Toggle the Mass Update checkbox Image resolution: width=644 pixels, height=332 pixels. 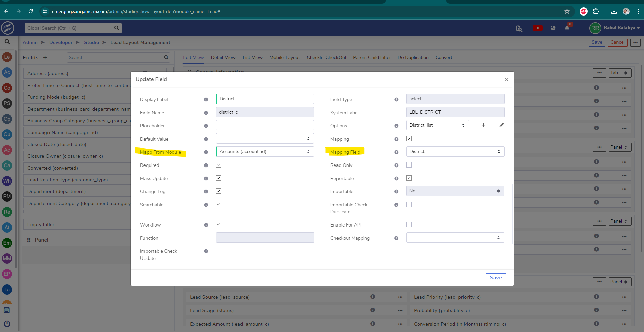(219, 178)
